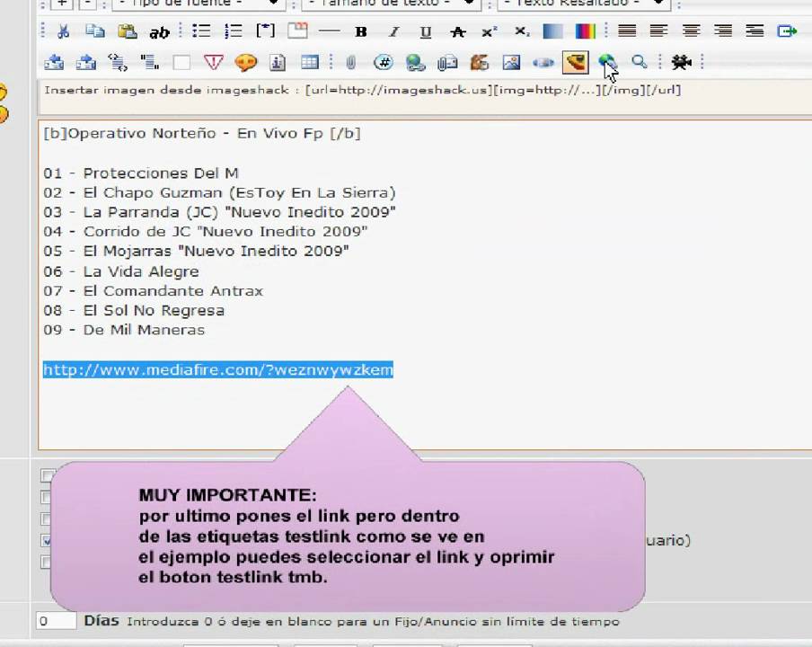
Task: Click the line '07 - El Comandante Antrax'
Action: (154, 291)
